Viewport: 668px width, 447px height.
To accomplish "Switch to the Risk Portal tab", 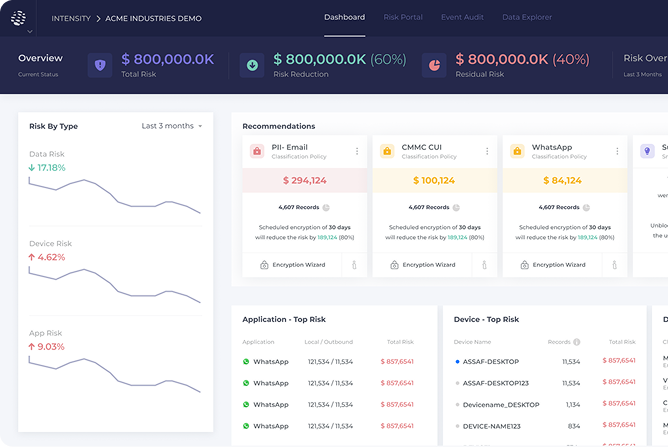I will click(x=403, y=17).
